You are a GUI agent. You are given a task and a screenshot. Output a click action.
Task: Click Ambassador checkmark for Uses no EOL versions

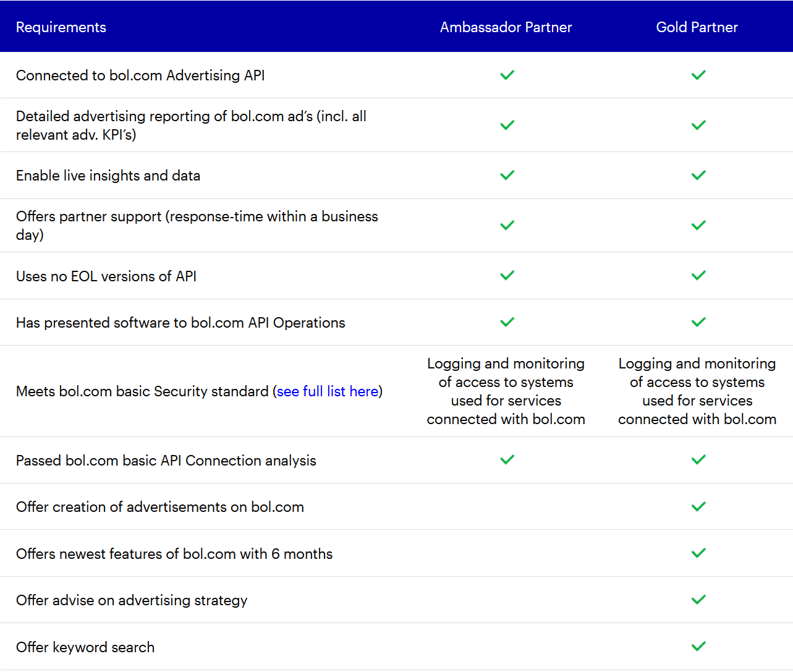tap(507, 275)
